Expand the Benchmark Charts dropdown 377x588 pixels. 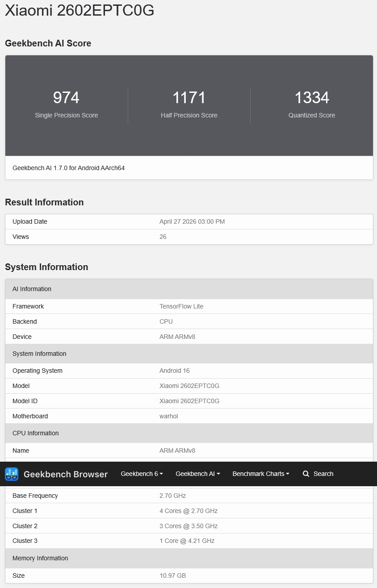pyautogui.click(x=261, y=474)
